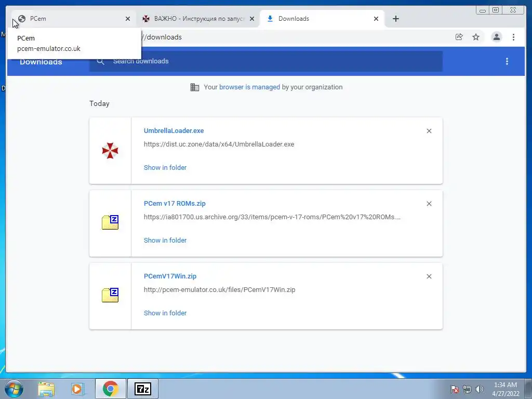Click the red Umbrella file icon
This screenshot has width=532, height=399.
click(x=110, y=151)
